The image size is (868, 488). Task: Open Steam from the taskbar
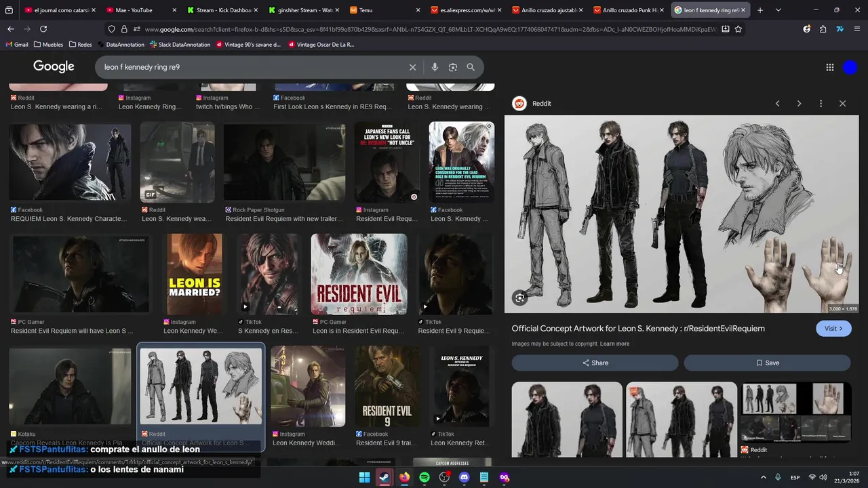tap(384, 477)
